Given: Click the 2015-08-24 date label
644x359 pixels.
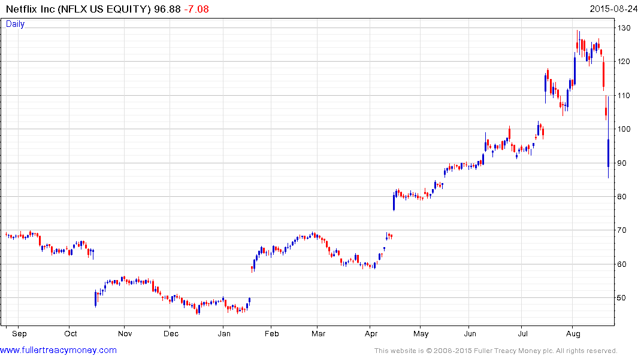Looking at the screenshot, I should point(613,9).
